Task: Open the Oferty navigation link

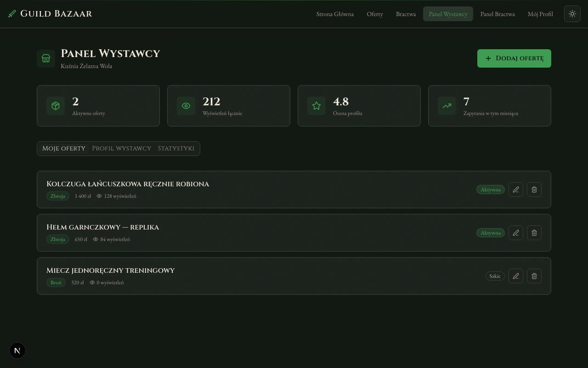Action: tap(375, 14)
